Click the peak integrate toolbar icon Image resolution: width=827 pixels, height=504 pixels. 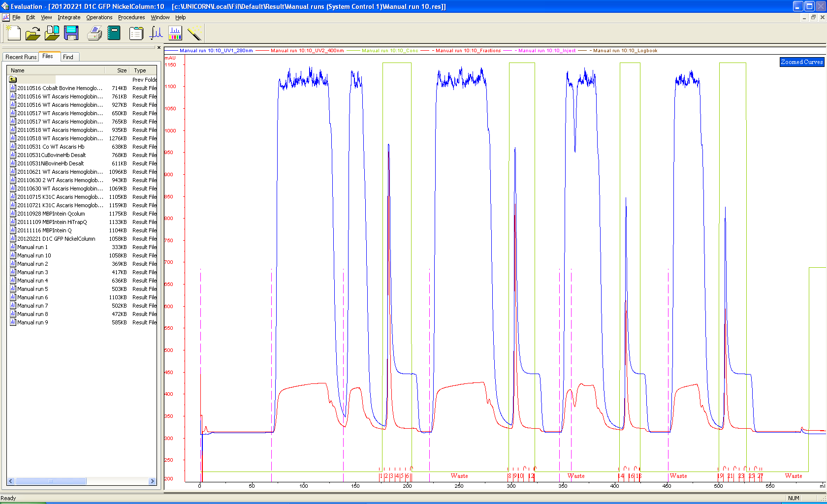[x=156, y=33]
